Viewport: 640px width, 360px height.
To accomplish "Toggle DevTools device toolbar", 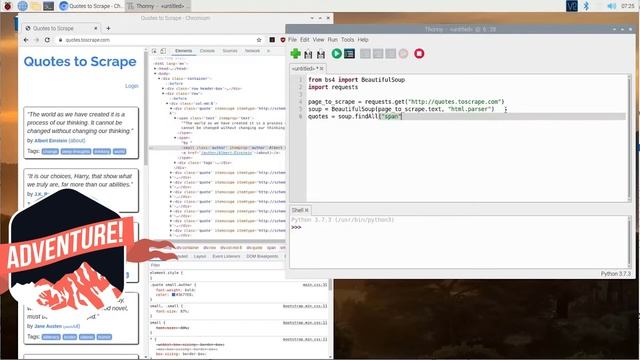I will click(163, 51).
